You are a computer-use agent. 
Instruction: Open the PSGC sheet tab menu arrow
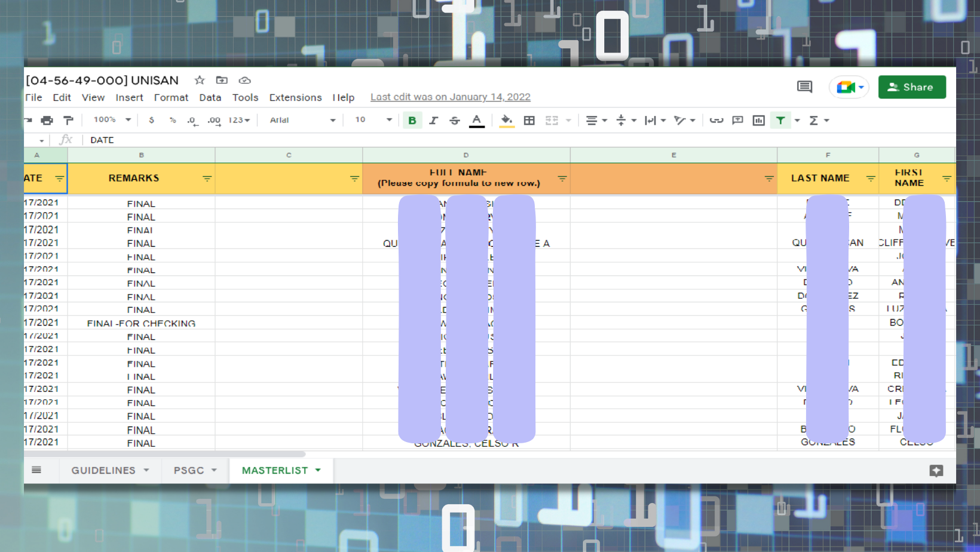point(214,470)
